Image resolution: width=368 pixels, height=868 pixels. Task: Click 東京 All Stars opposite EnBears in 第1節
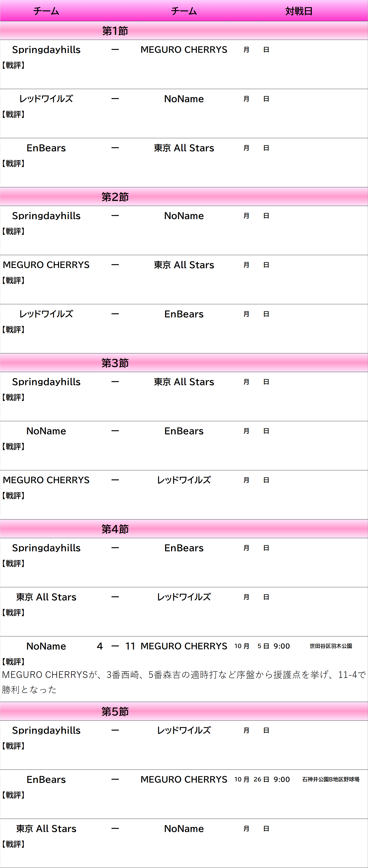tap(184, 148)
